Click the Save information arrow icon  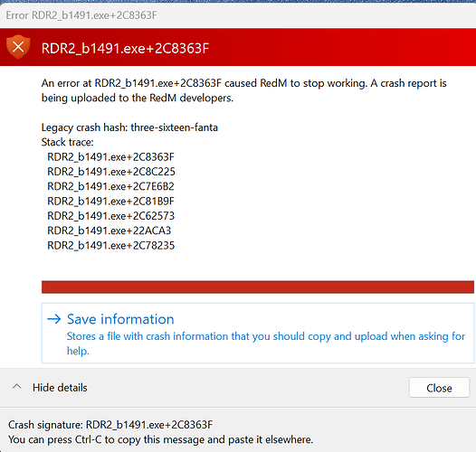point(54,319)
